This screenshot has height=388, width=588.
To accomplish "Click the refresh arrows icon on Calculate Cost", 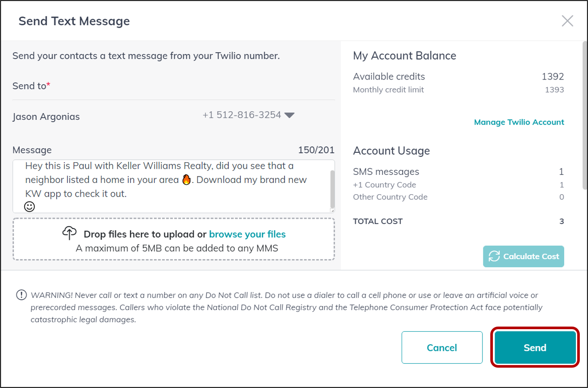I will click(494, 256).
